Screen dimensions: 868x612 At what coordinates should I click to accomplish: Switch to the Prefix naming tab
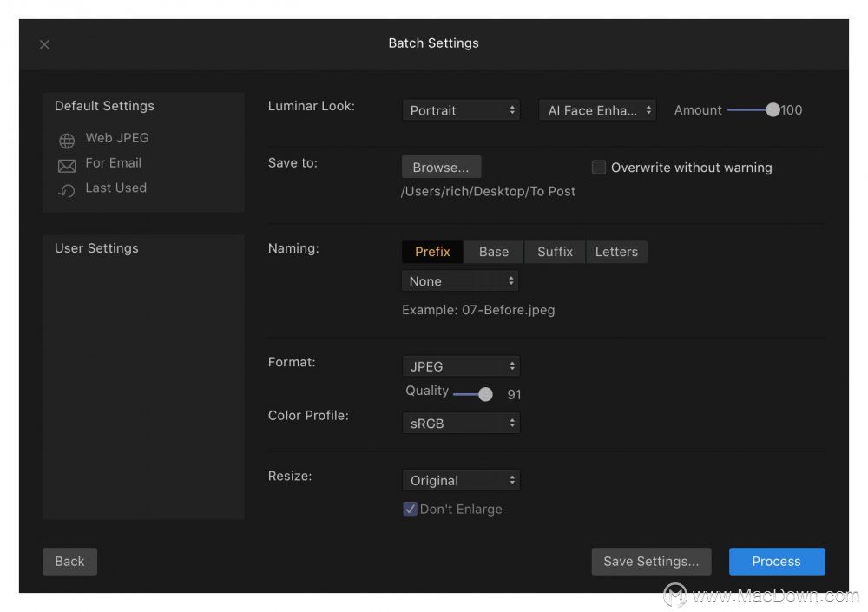click(x=432, y=252)
